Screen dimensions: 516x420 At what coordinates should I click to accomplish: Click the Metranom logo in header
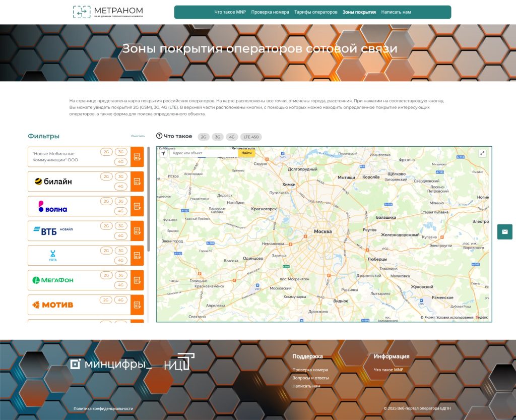(x=108, y=12)
